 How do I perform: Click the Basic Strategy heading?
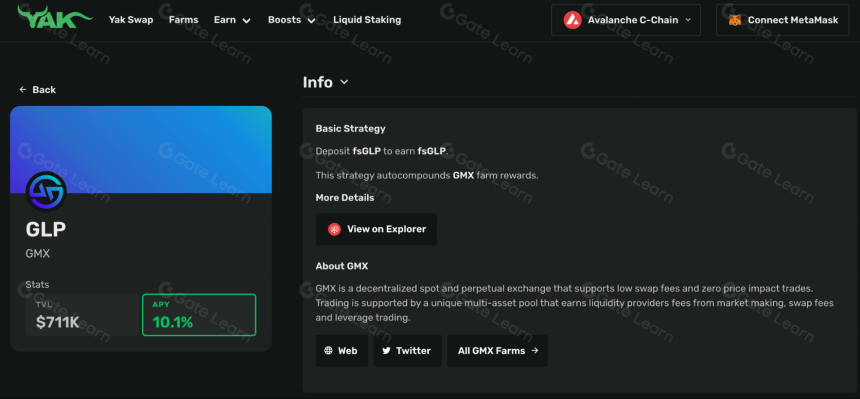click(350, 129)
